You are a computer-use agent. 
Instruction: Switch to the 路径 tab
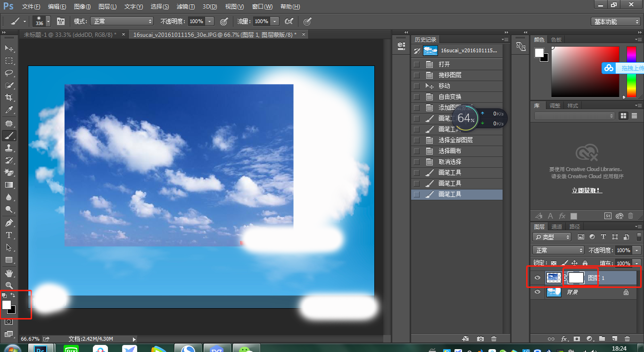(574, 227)
